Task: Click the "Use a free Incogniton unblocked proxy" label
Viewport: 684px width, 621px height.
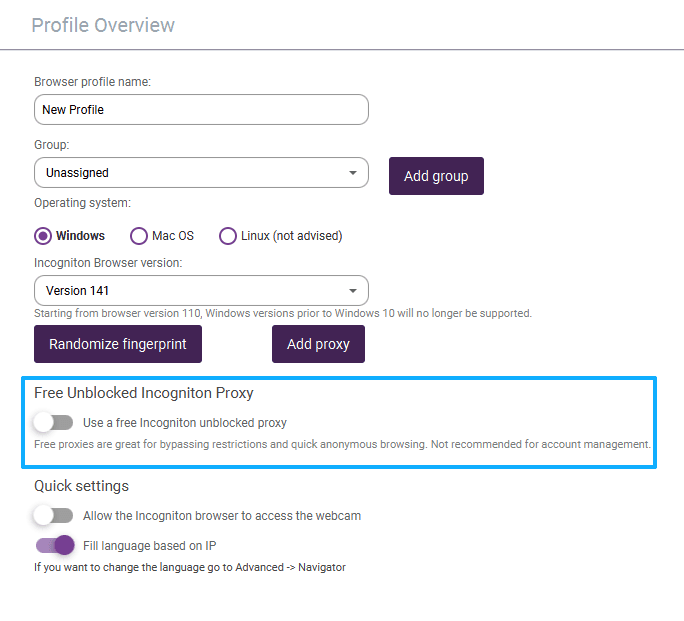Action: click(185, 422)
